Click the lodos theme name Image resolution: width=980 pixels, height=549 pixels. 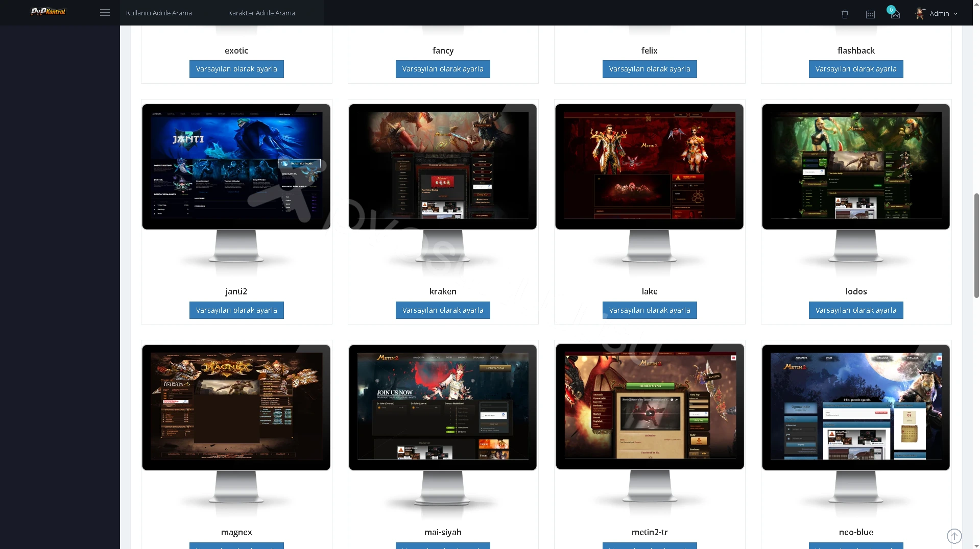(856, 291)
